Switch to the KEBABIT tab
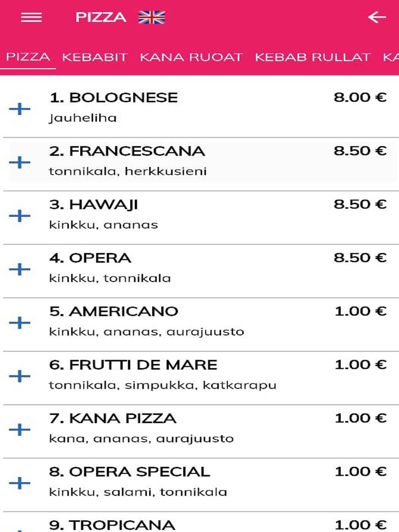The width and height of the screenshot is (399, 532). tap(95, 57)
